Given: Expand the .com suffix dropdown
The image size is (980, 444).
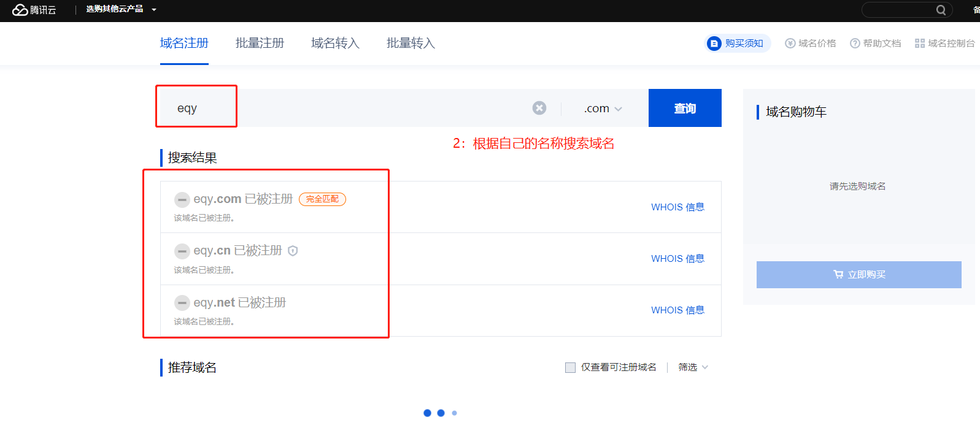Looking at the screenshot, I should coord(603,109).
